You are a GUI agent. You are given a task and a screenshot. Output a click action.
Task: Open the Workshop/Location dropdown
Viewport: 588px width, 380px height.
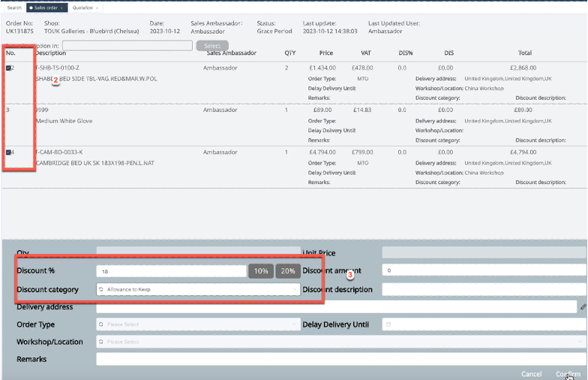[x=341, y=342]
